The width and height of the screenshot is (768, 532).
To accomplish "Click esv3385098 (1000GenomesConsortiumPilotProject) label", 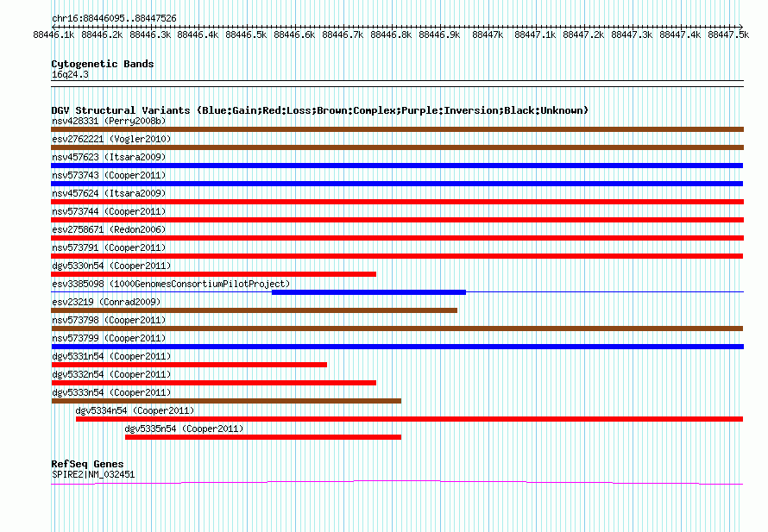I will [171, 284].
